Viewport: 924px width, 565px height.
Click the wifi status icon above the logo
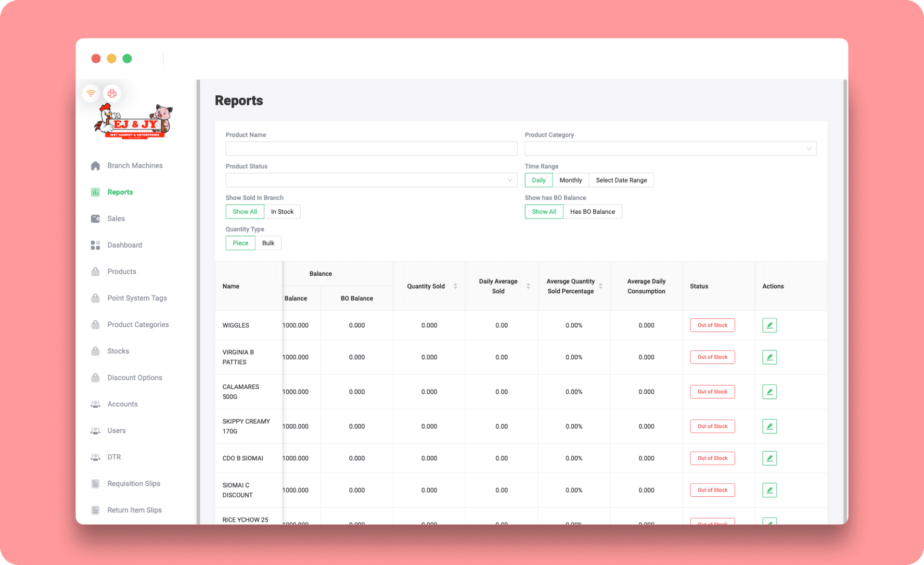[92, 93]
